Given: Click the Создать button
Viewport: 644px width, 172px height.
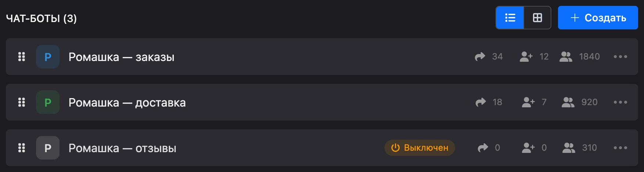Looking at the screenshot, I should point(598,18).
